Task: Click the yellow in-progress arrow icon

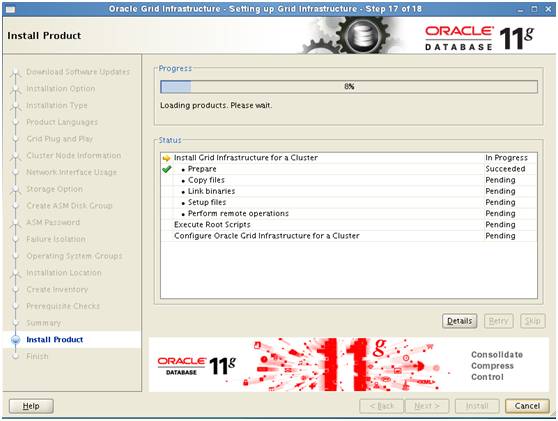Action: 166,158
